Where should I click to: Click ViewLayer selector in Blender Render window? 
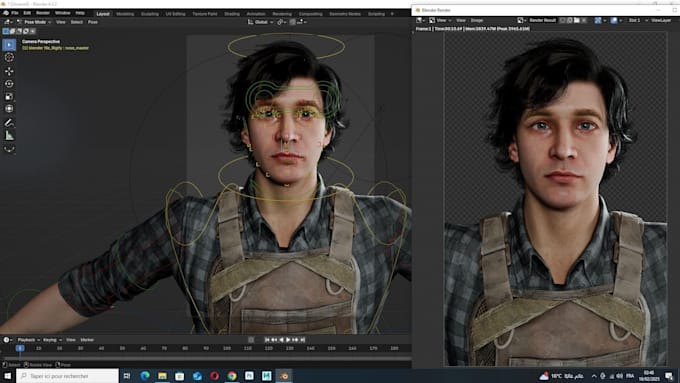[x=661, y=20]
